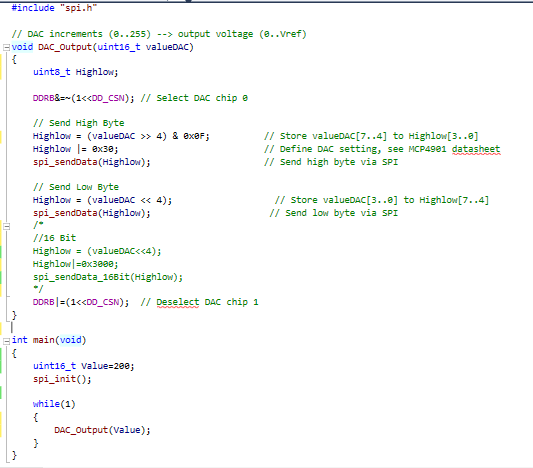533x468 pixels.
Task: Click the spi_init() call
Action: [x=62, y=379]
